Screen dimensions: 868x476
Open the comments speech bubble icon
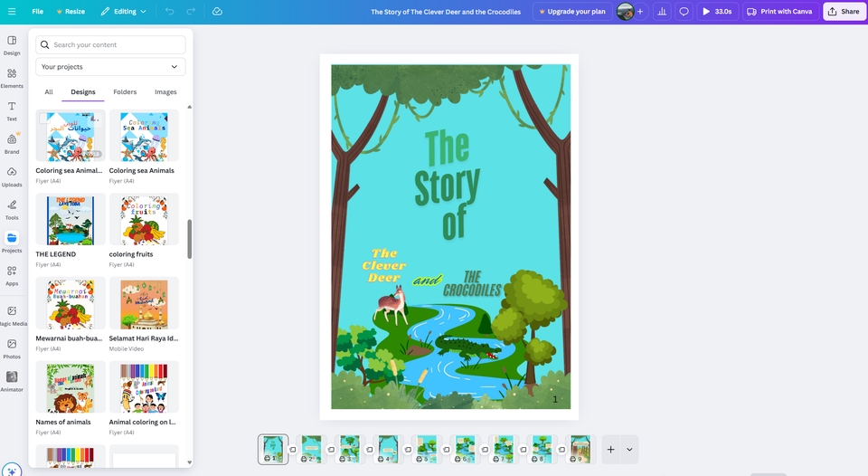[684, 12]
